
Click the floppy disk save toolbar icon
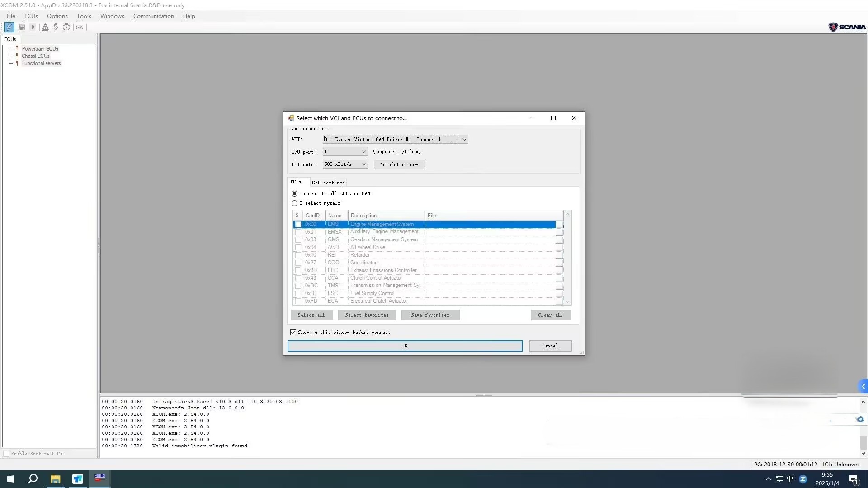[22, 27]
